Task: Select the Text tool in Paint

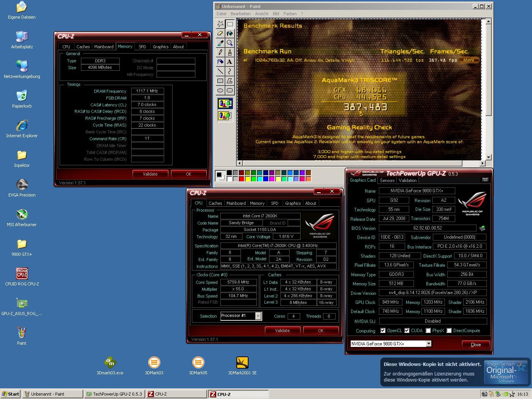Action: [230, 62]
